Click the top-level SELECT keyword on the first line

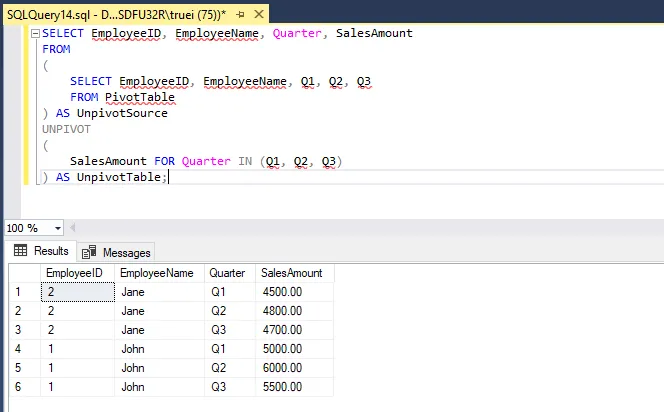point(63,33)
